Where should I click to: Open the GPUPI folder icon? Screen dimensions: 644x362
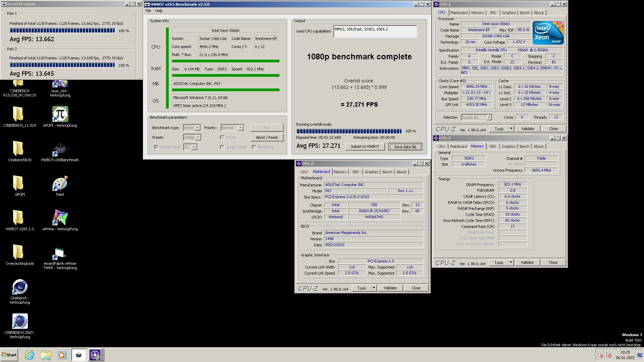click(18, 183)
